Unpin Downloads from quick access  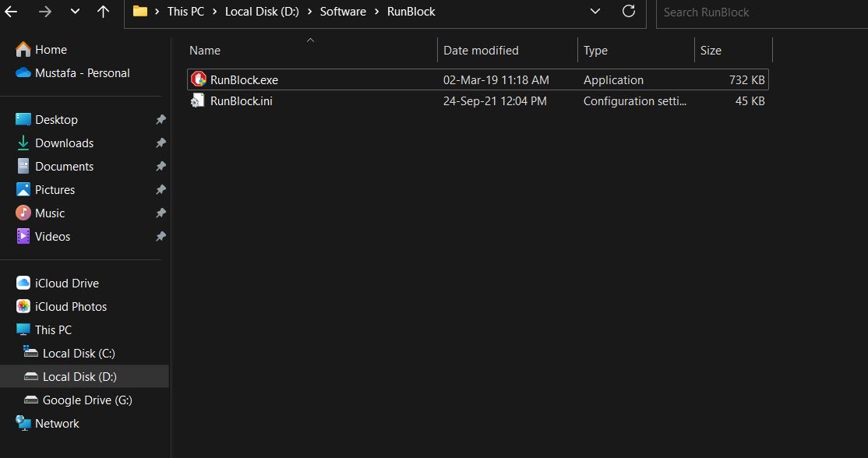click(x=161, y=143)
